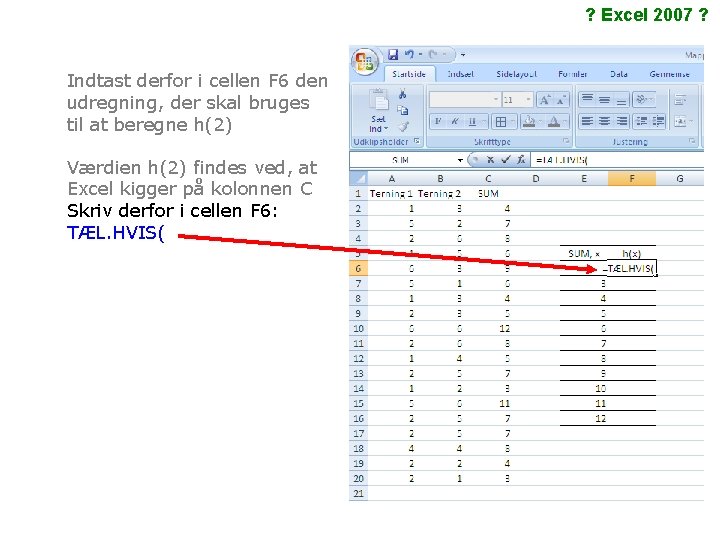Open the round Office button menu
Viewport: 720px width, 540px height.
click(365, 62)
